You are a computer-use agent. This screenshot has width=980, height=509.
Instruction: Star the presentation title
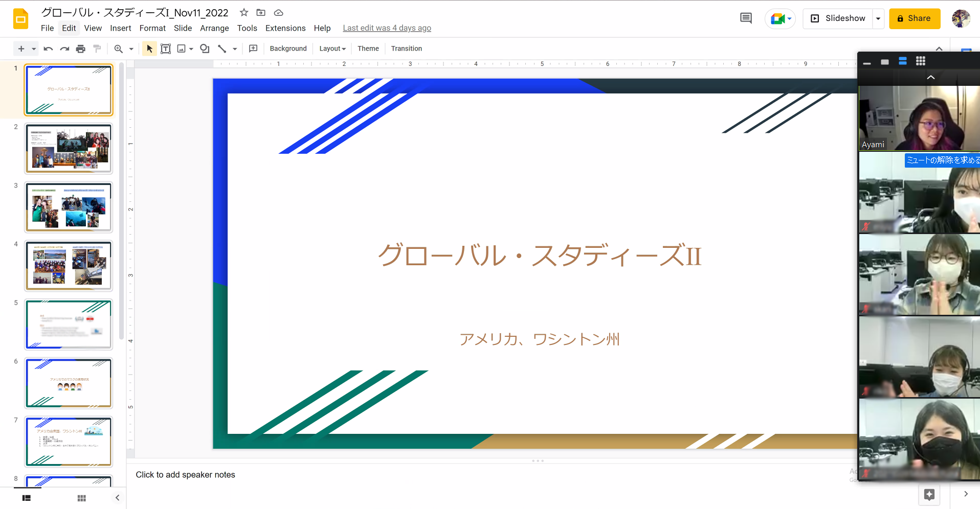pyautogui.click(x=244, y=13)
